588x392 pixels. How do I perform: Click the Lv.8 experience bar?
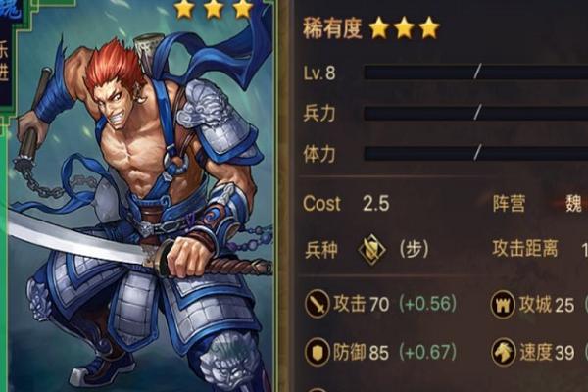[x=475, y=72]
